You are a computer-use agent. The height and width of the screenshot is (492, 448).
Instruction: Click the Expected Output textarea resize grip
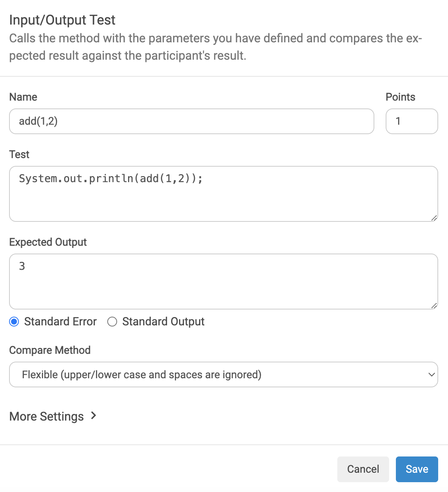coord(434,306)
